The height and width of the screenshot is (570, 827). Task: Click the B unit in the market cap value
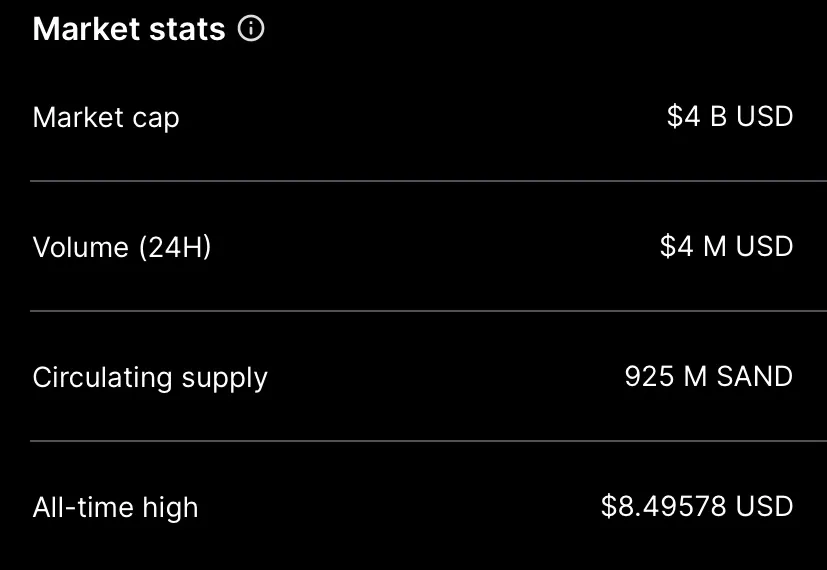coord(719,116)
